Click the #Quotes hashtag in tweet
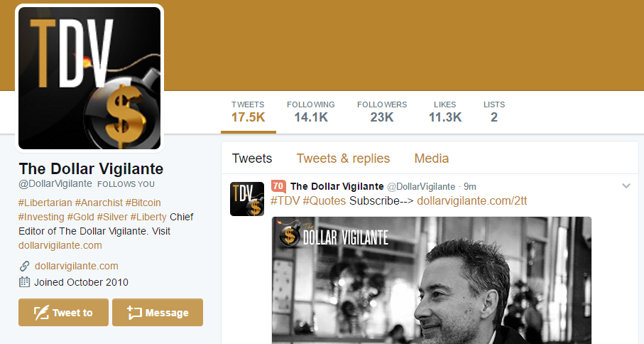Viewport: 644px width, 344px height. [324, 200]
